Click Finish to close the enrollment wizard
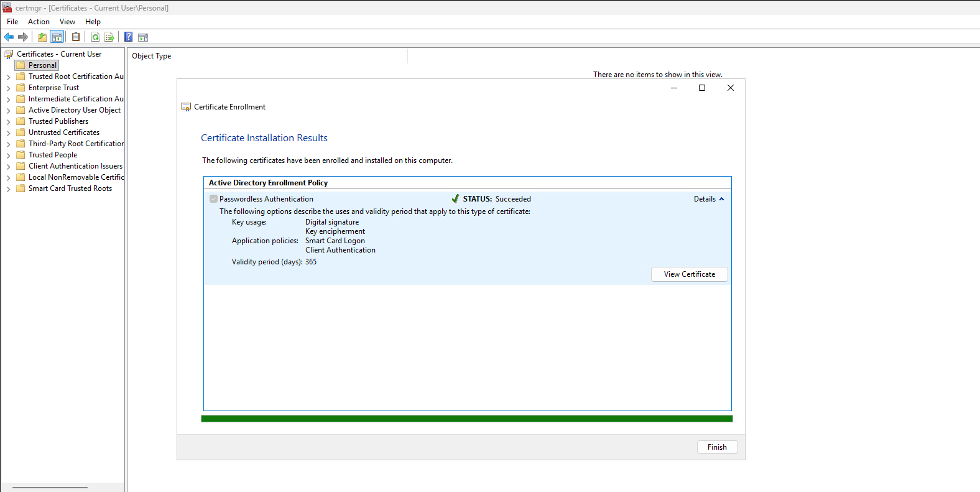980x492 pixels. click(717, 447)
